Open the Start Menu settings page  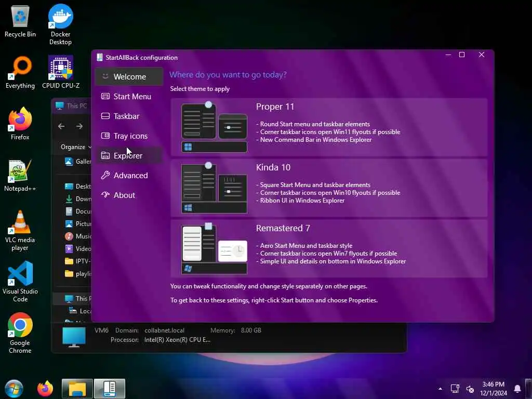coord(129,96)
